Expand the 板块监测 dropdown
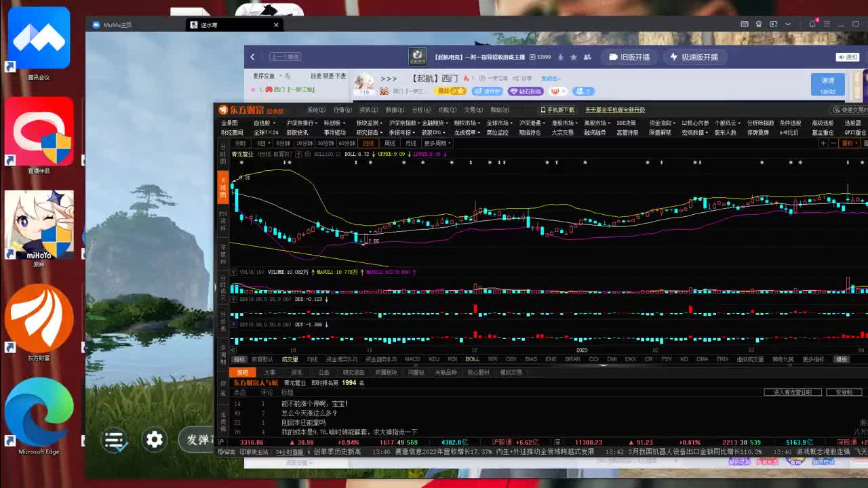868x488 pixels. (x=370, y=123)
